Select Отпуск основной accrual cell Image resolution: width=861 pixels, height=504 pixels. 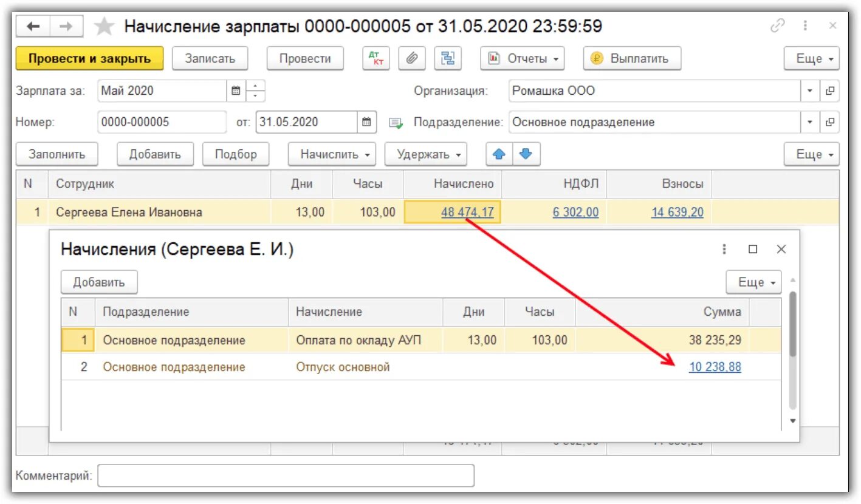[x=365, y=367]
